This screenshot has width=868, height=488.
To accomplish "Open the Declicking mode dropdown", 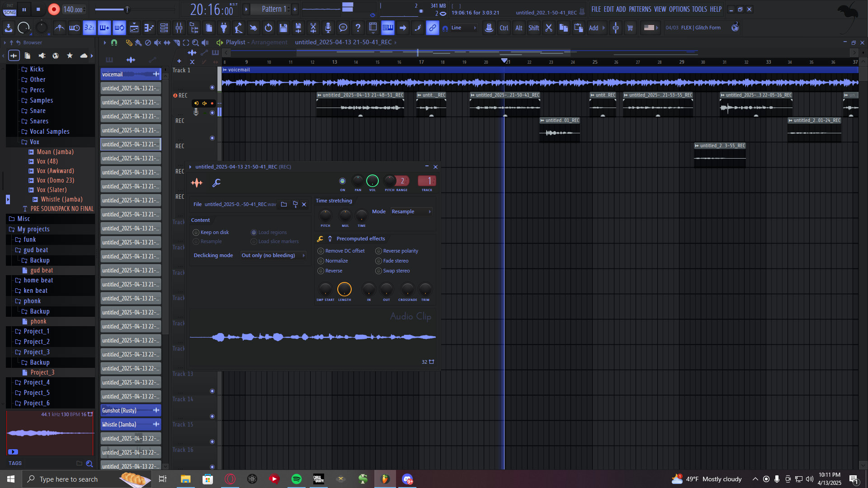I will click(273, 255).
